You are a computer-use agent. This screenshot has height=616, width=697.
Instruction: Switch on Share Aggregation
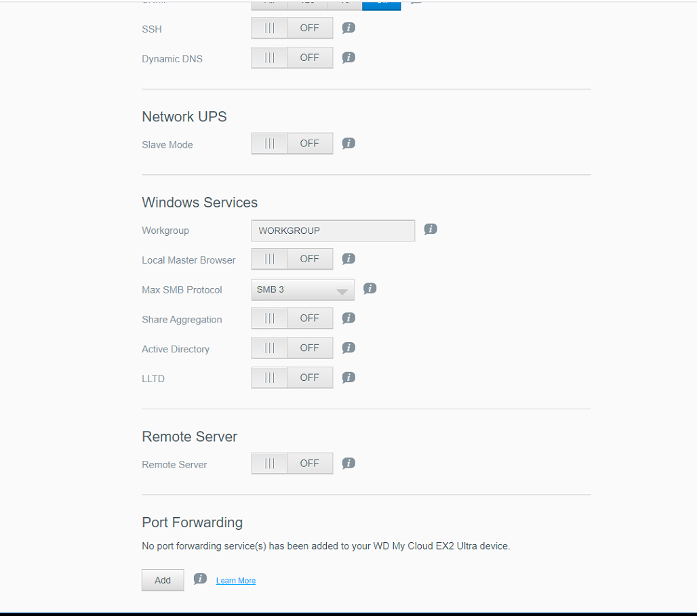click(x=292, y=319)
